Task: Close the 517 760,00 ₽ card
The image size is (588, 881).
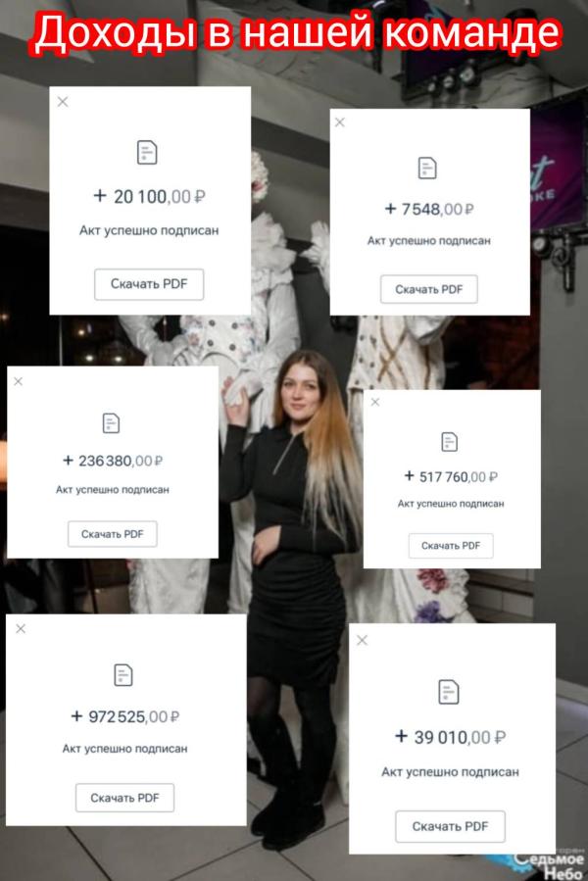Action: [x=375, y=402]
